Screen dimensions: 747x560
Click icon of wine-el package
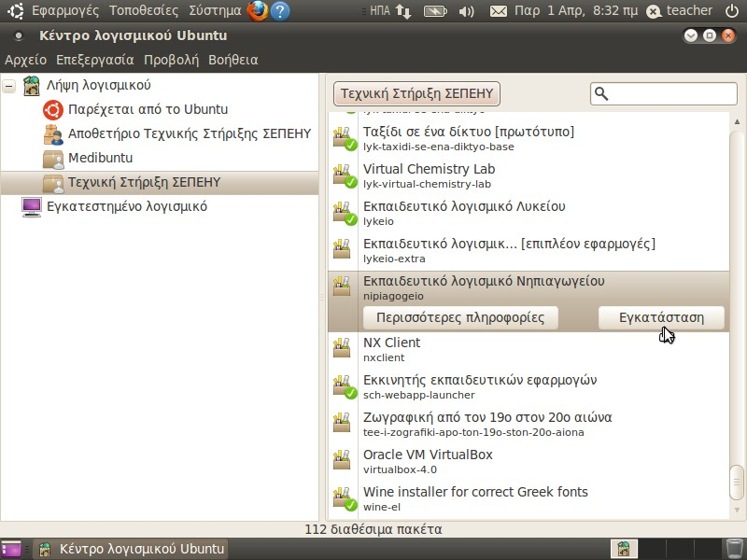[x=345, y=498]
